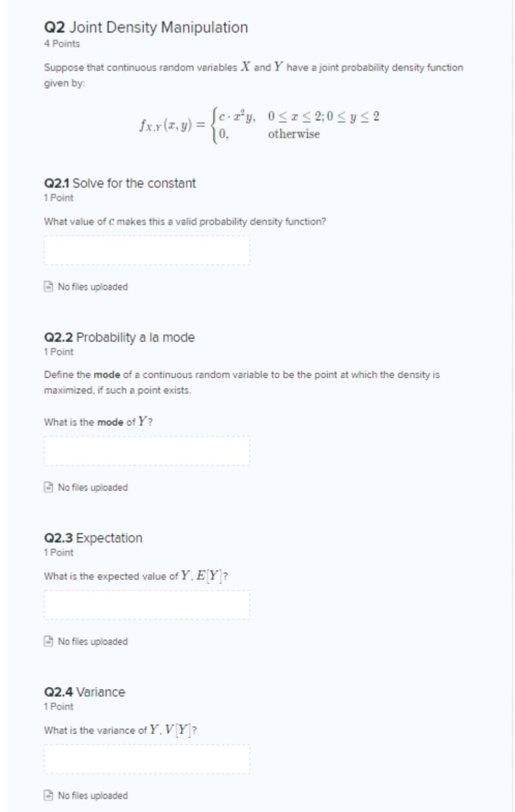
Task: Select the variance V[Y] answer input field
Action: [x=147, y=760]
